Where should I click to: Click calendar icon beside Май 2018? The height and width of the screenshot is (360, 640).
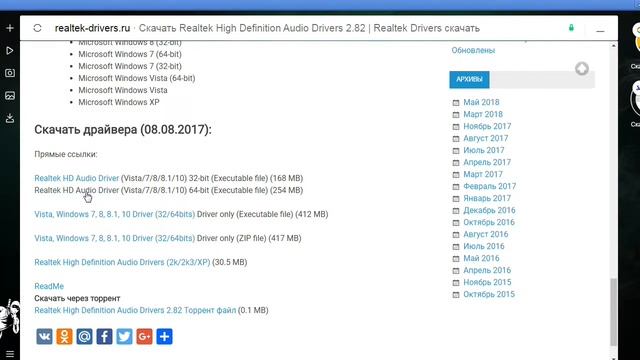[456, 102]
